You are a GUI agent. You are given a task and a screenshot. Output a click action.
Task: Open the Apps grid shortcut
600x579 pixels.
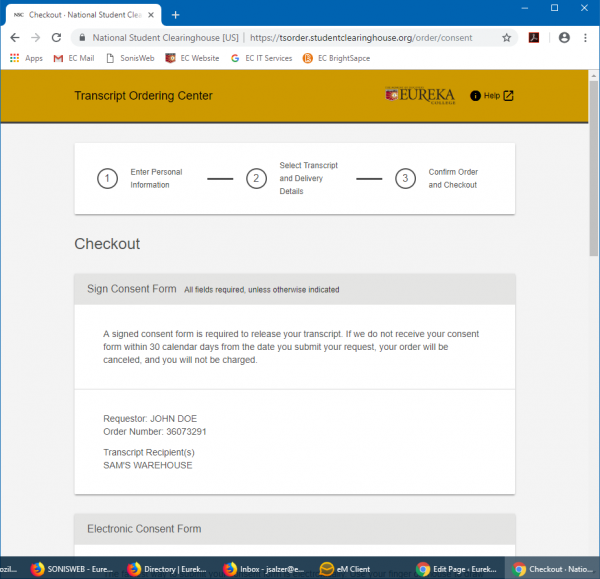[x=26, y=58]
